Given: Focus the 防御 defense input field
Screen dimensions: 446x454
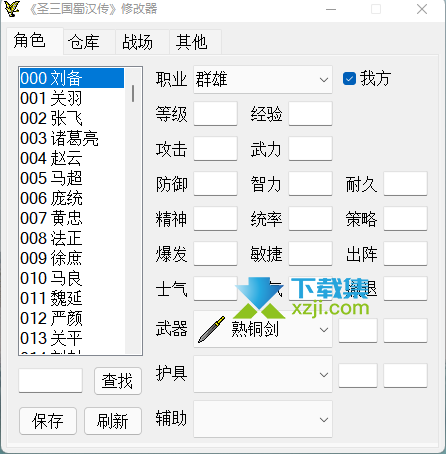Looking at the screenshot, I should point(215,184).
